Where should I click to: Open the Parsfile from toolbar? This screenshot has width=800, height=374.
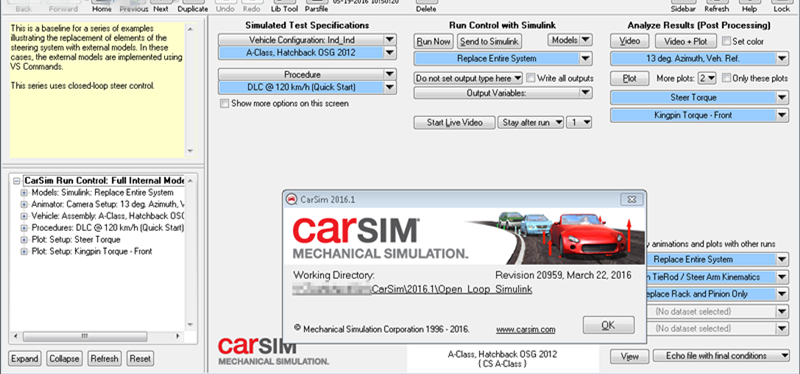[x=316, y=7]
